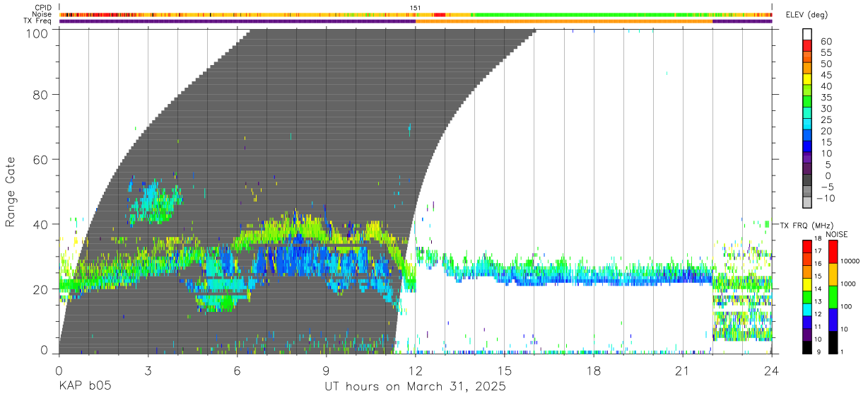Click the x-axis tick label '9'
868x401 pixels.
[x=327, y=371]
